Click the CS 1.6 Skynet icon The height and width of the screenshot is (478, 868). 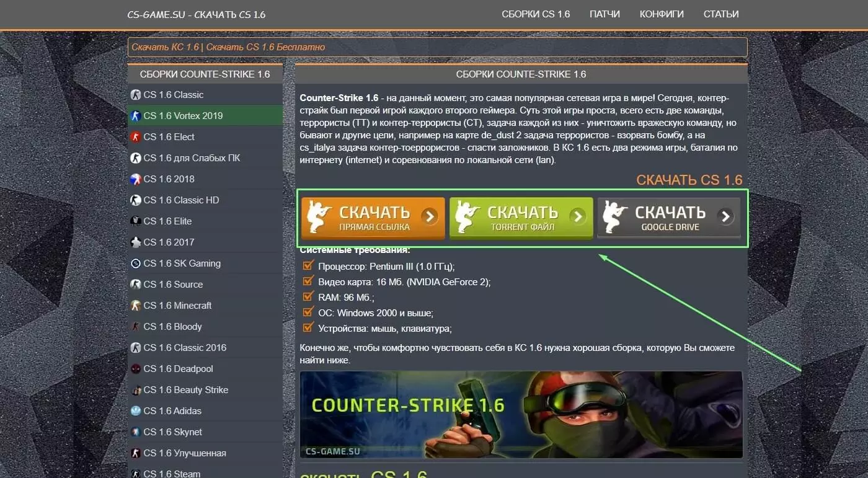click(136, 432)
